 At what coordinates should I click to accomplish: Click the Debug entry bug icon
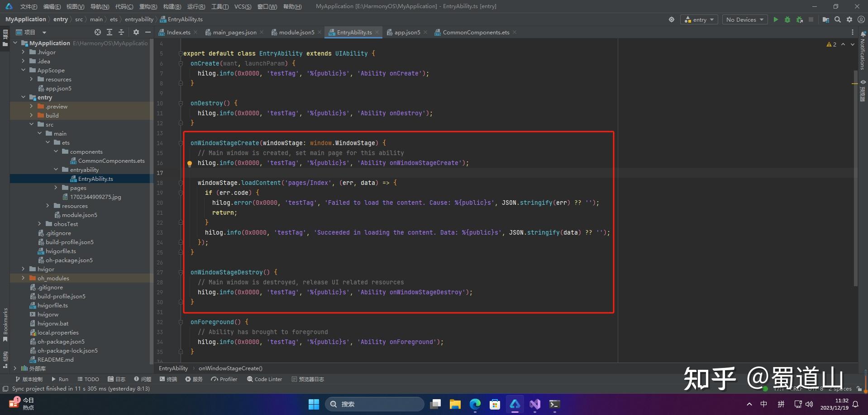coord(787,19)
